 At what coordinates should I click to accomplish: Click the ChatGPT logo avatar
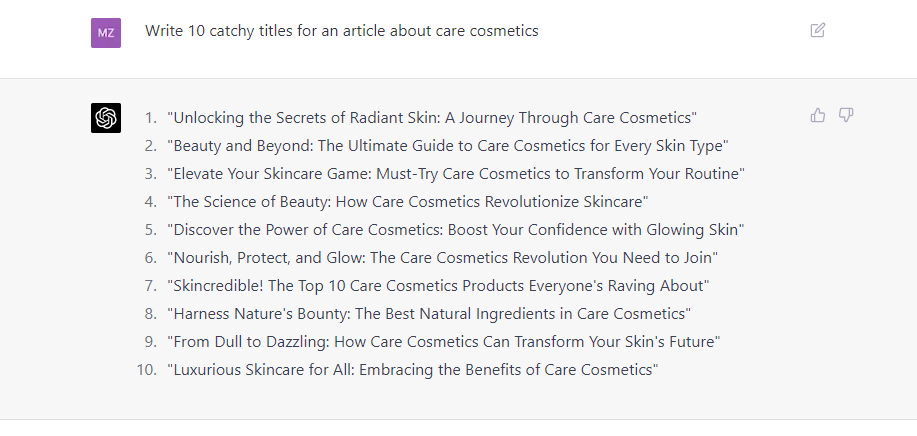click(x=106, y=118)
